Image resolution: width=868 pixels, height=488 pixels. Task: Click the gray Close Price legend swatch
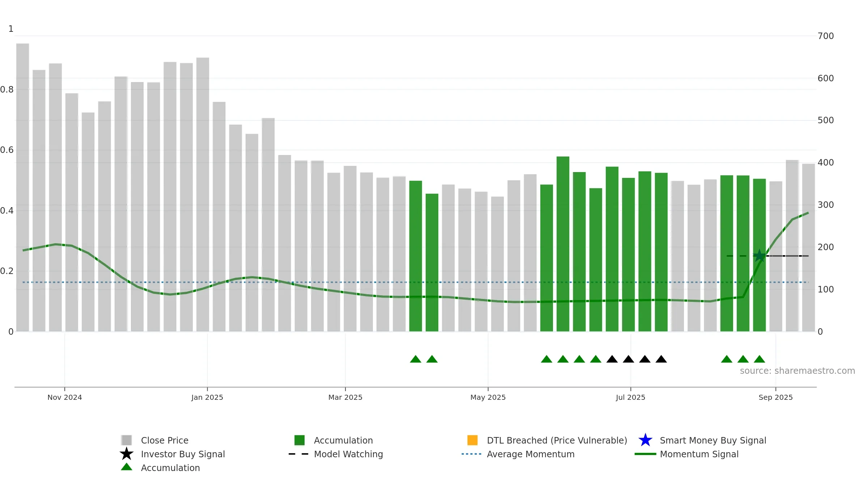pyautogui.click(x=127, y=440)
